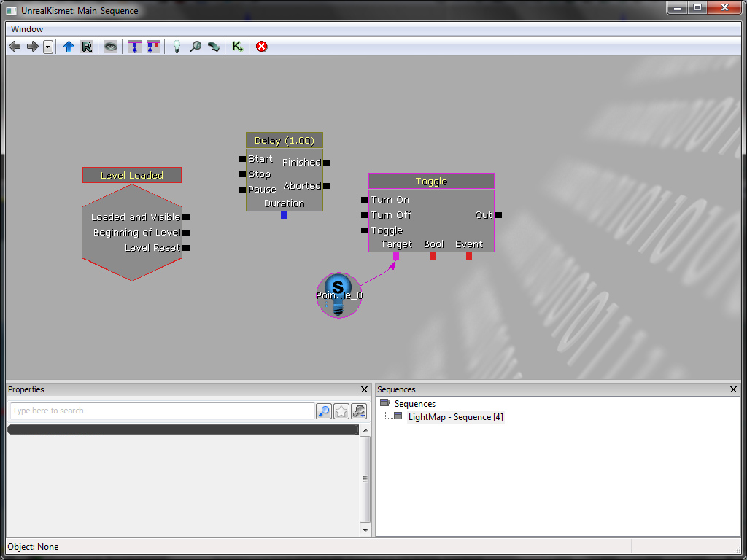
Task: Select the Sequences root tree node
Action: point(414,404)
